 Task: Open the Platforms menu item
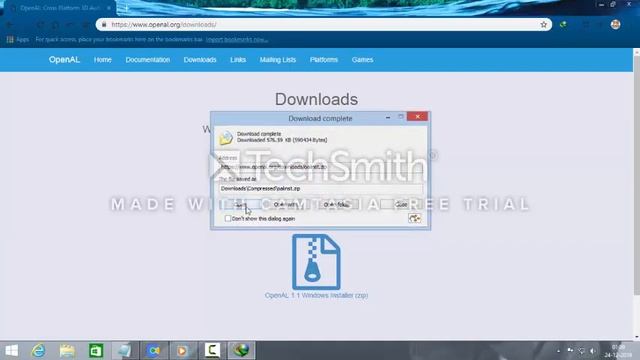click(x=324, y=60)
